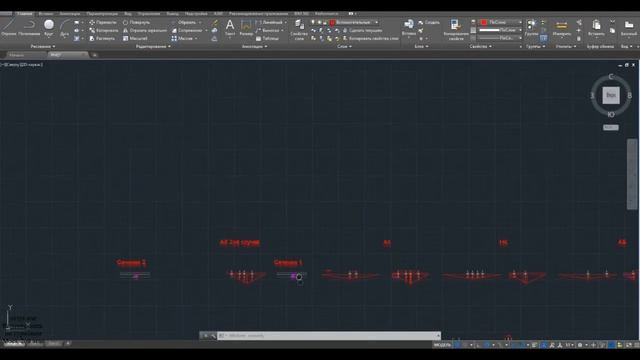
Task: Click the Выноска (Leader) tool
Action: point(268,30)
